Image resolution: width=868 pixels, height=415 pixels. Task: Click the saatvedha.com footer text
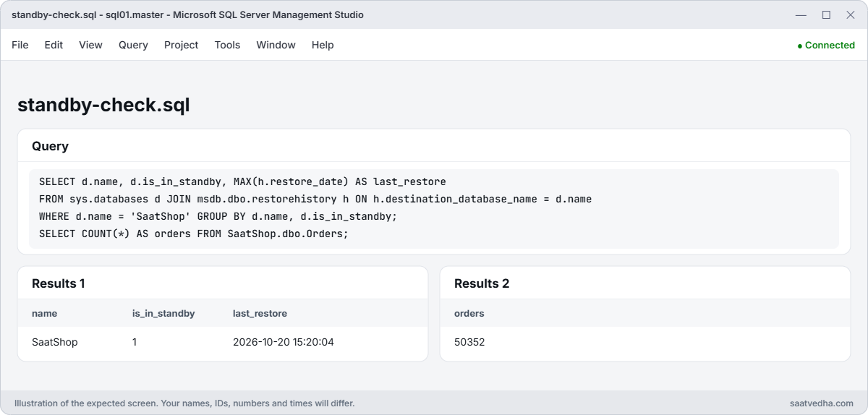(822, 403)
